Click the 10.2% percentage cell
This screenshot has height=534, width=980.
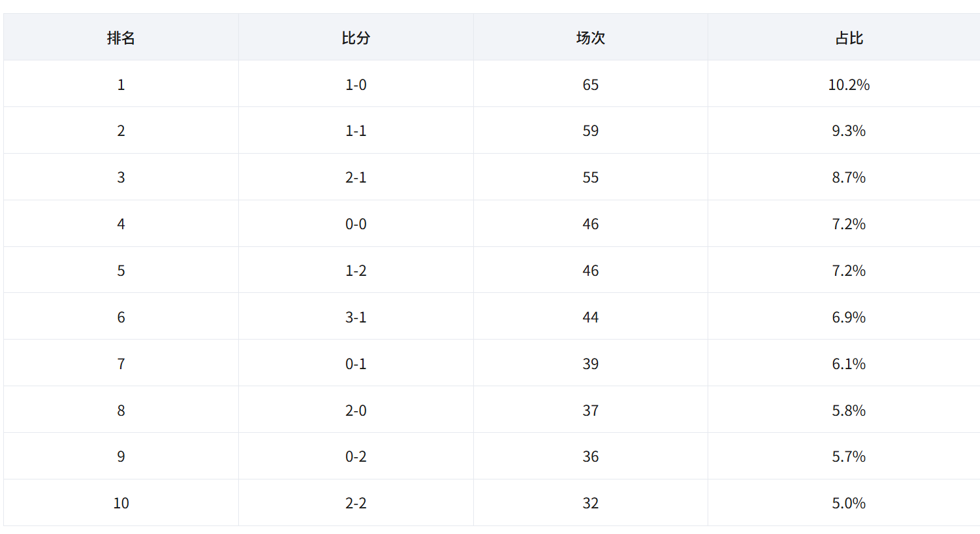point(849,84)
